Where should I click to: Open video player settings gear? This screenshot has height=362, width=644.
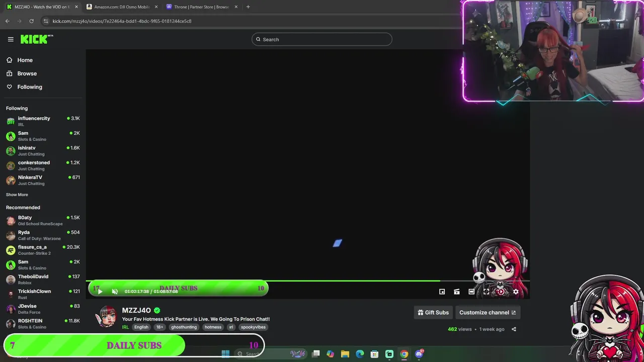[x=516, y=292]
